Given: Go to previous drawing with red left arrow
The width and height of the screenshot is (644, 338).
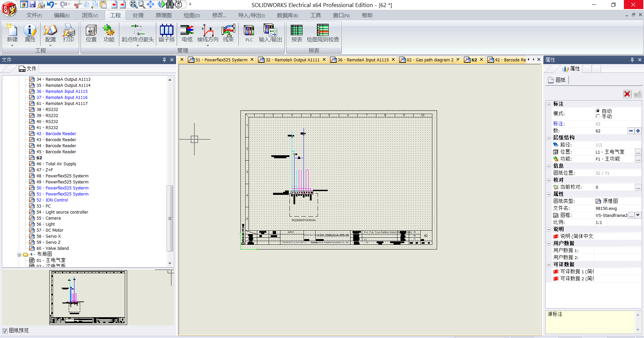Looking at the screenshot, I should point(114,4).
